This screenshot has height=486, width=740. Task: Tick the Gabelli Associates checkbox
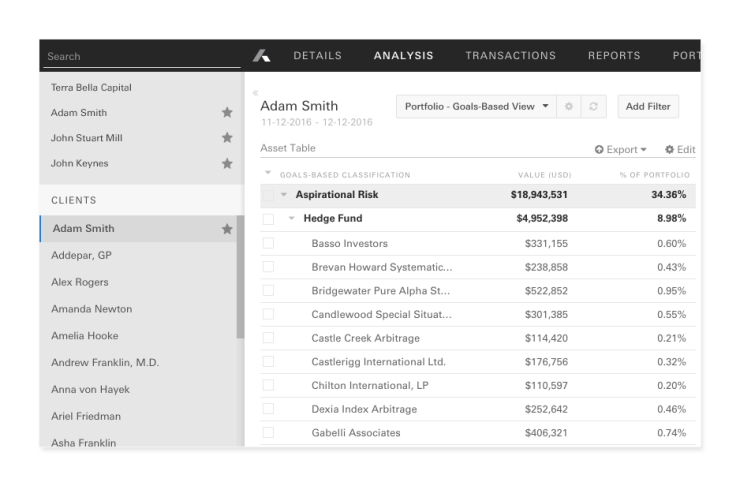click(268, 433)
